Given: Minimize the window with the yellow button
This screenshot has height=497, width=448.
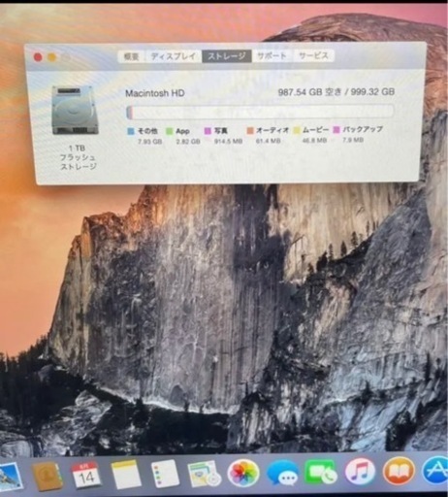Looking at the screenshot, I should point(52,57).
